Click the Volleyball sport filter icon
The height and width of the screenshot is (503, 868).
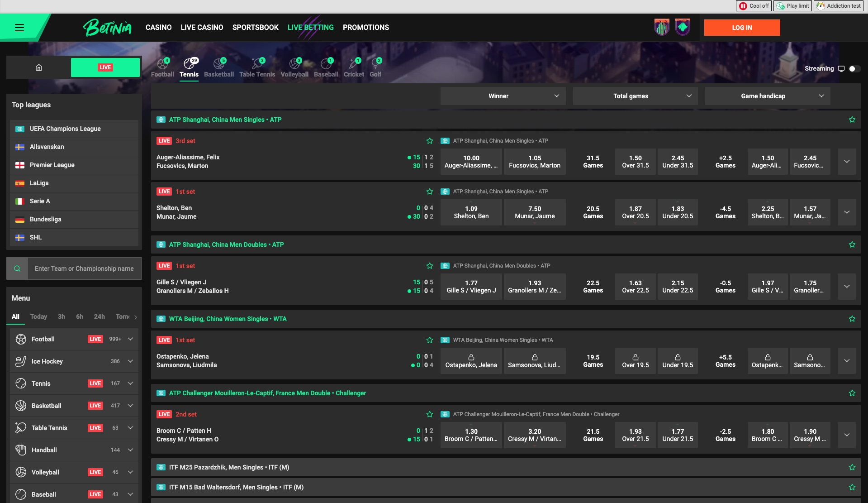[294, 64]
